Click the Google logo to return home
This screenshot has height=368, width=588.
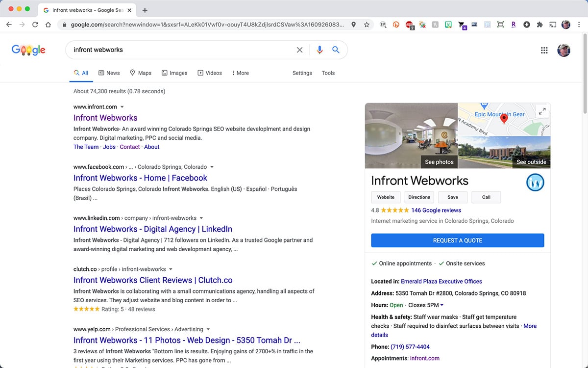(28, 50)
